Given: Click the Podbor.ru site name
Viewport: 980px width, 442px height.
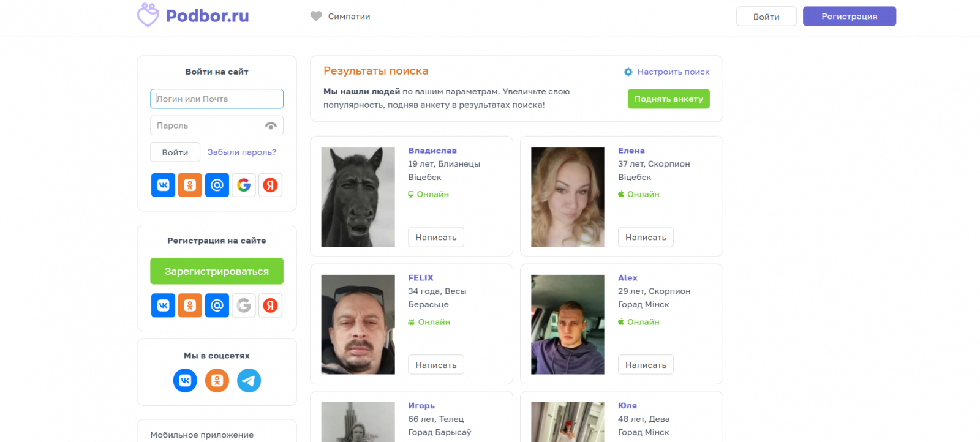Looking at the screenshot, I should coord(208,16).
